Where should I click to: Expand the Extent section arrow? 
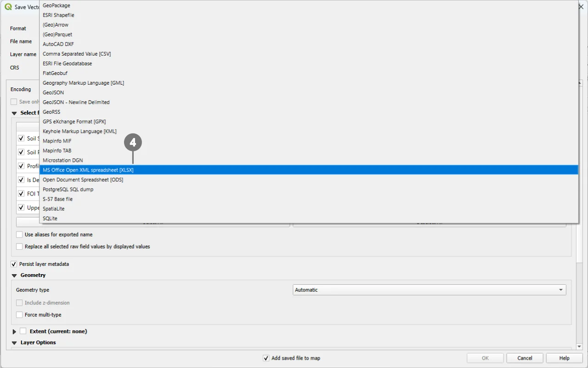pyautogui.click(x=14, y=332)
